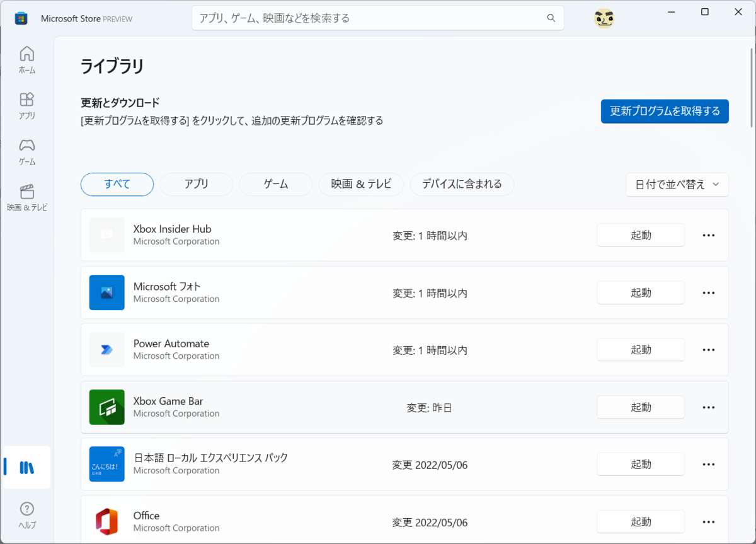Launch Xbox Insider Hub with 起動
The height and width of the screenshot is (544, 756).
[x=641, y=235]
